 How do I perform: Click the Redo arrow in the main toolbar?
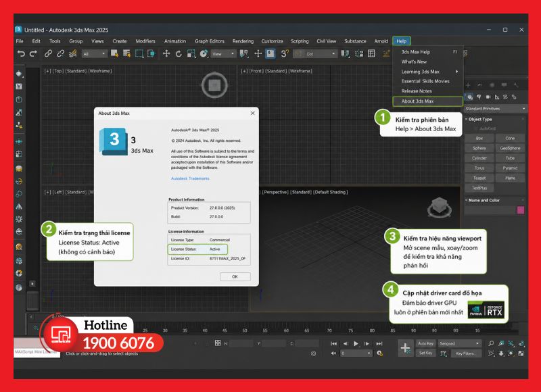click(33, 53)
